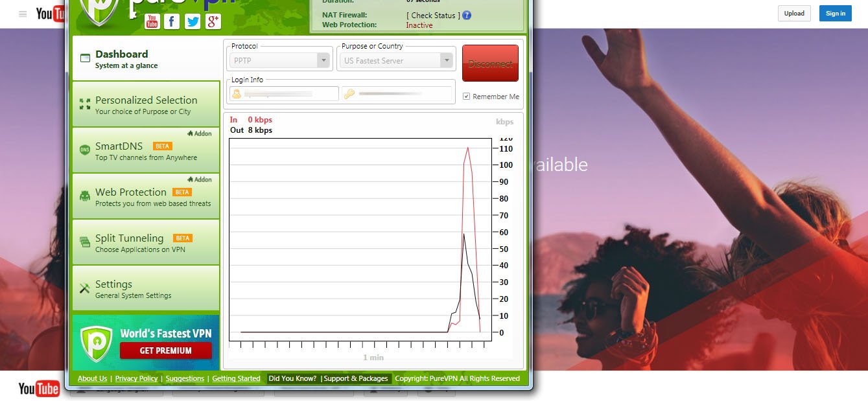This screenshot has width=868, height=401.
Task: Click the Disconnect button
Action: click(490, 63)
